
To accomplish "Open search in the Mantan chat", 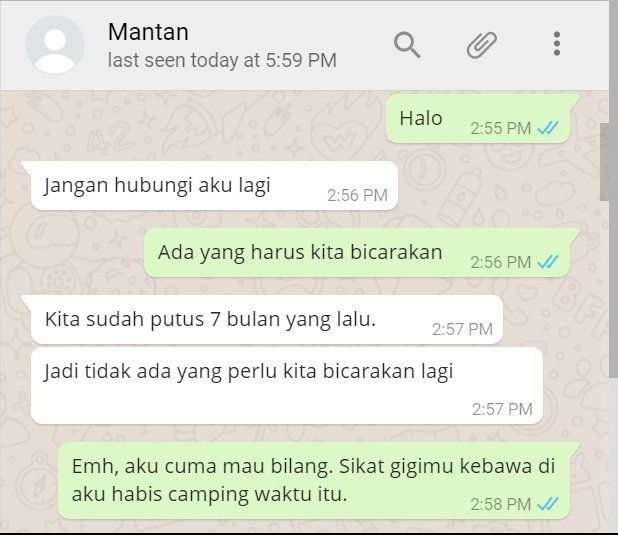I will click(407, 45).
